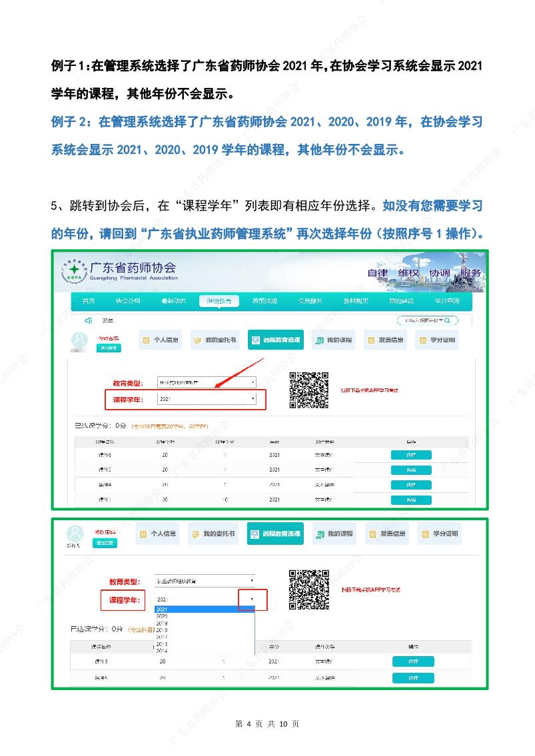Image resolution: width=535 pixels, height=756 pixels.
Task: Click the teal select button in the 课件6 row
Action: pyautogui.click(x=411, y=455)
